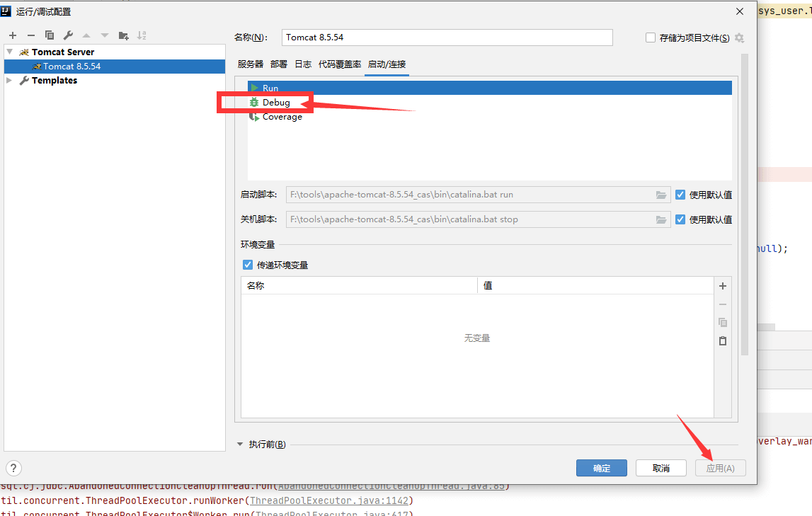Toggle use default for shutdown script

(x=680, y=219)
